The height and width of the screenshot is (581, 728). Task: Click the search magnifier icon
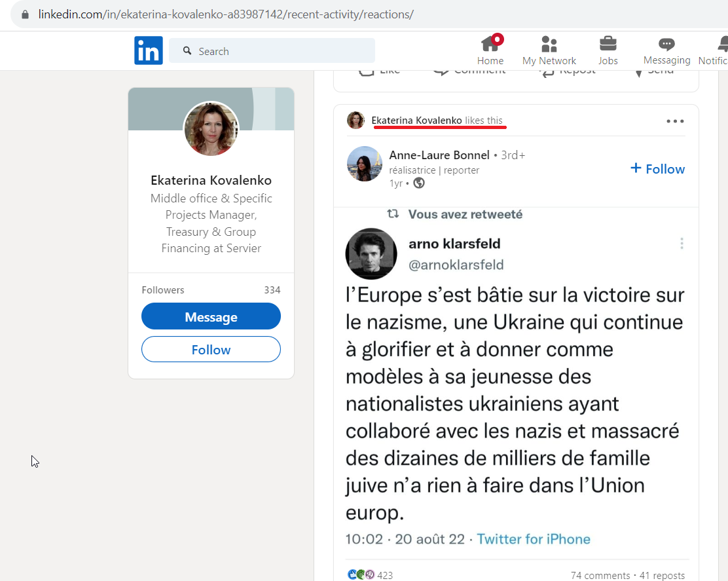click(x=187, y=50)
